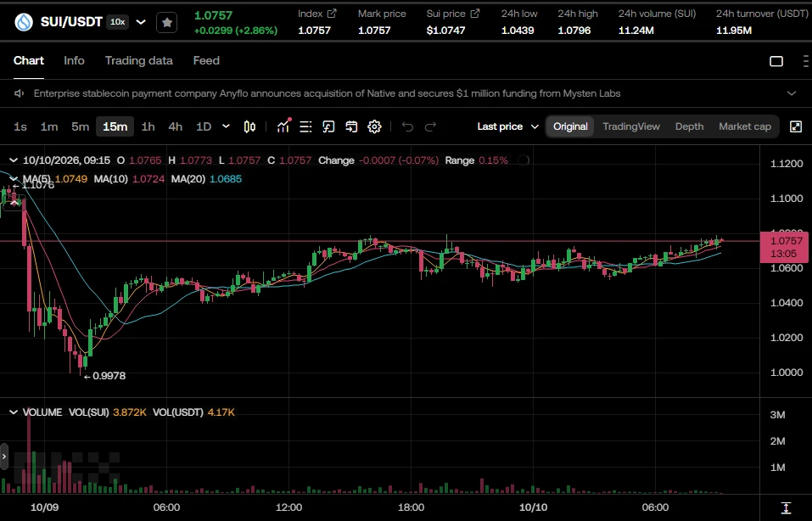This screenshot has height=521, width=812.
Task: Click the square arrow icon left of the calendar icon
Action: [x=328, y=126]
